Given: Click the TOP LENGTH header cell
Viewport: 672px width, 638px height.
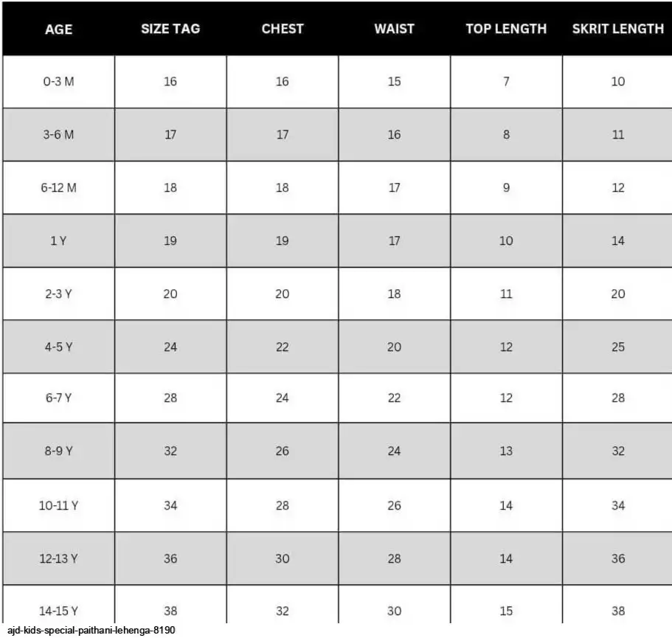Looking at the screenshot, I should (506, 29).
